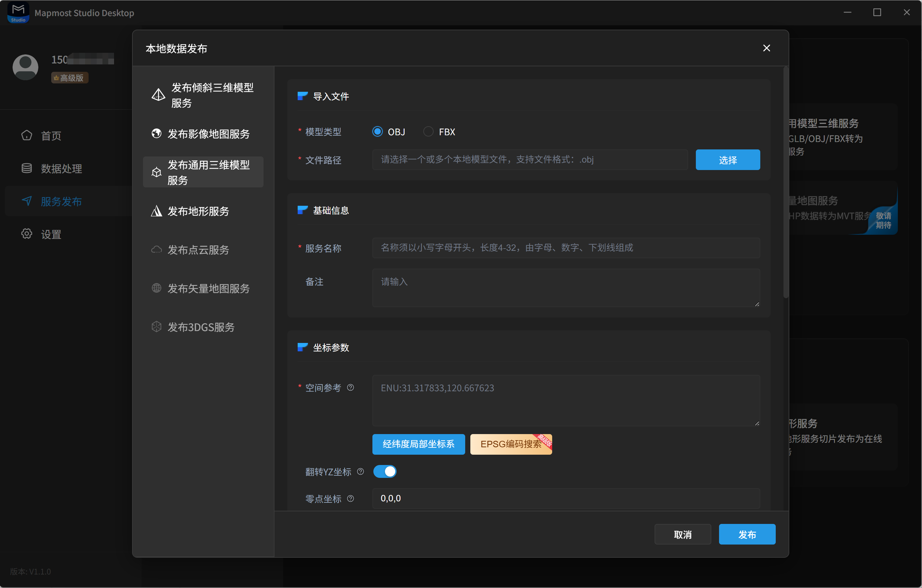Click the 经纬度局部坐标系 button

tap(418, 444)
